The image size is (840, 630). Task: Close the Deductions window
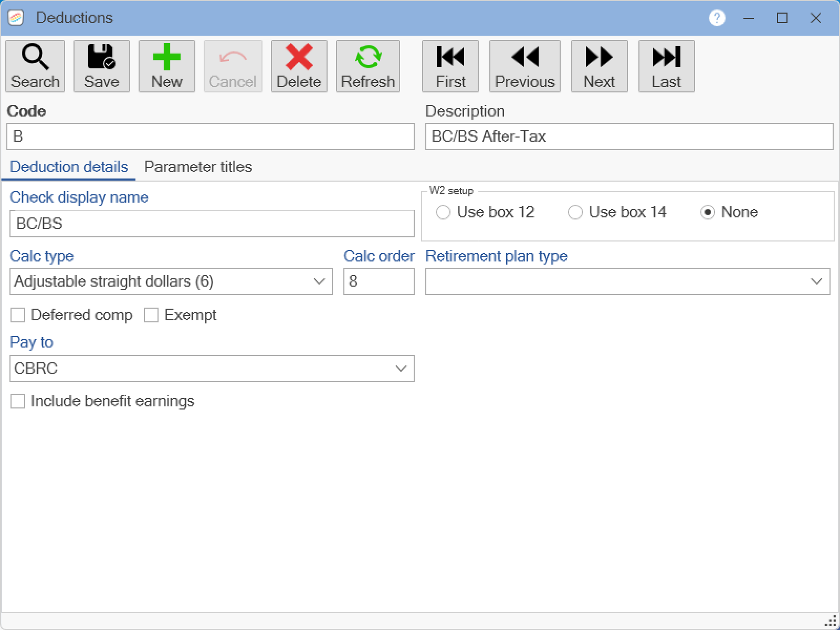click(x=815, y=18)
